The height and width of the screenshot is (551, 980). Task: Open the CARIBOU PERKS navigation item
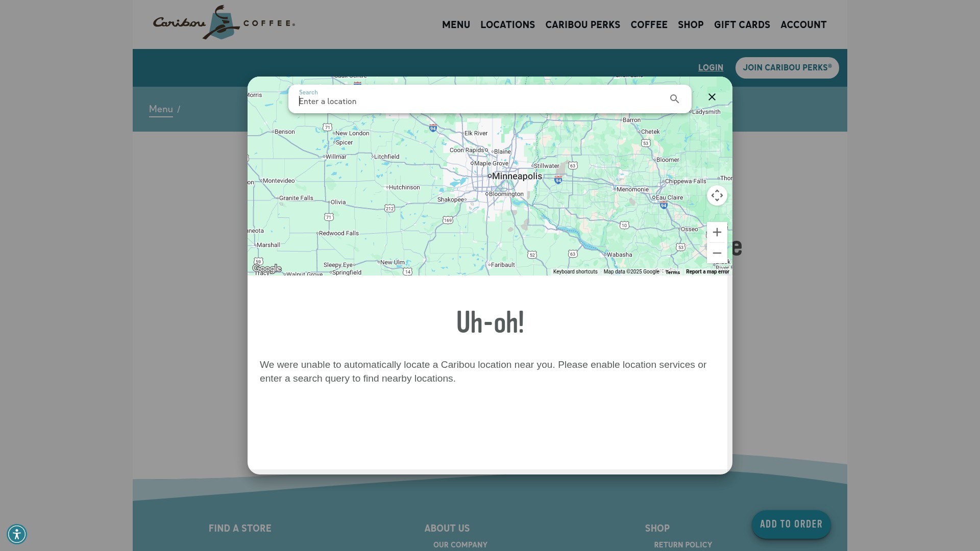[x=582, y=24]
